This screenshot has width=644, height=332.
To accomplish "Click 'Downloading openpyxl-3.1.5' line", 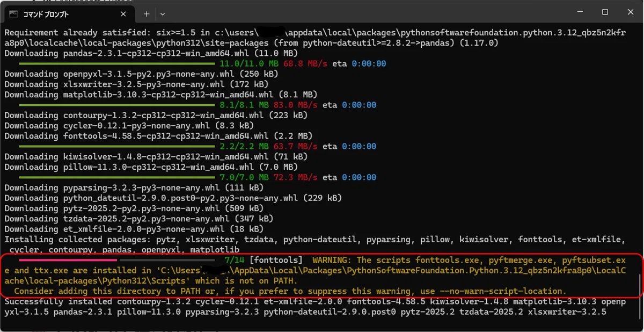I will (141, 74).
